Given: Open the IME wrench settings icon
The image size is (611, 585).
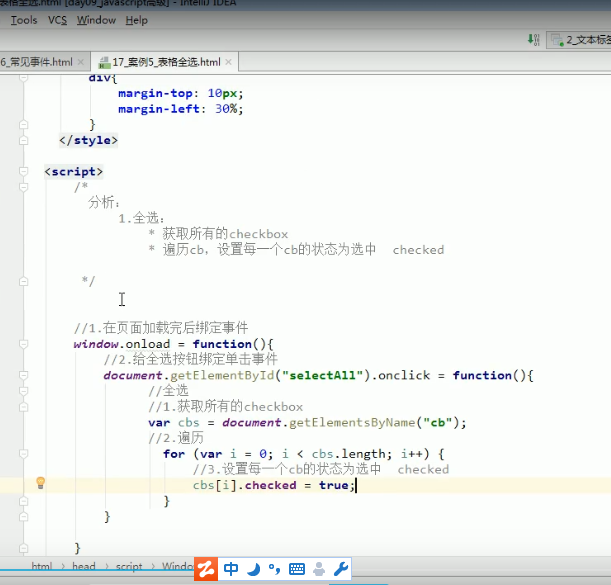Looking at the screenshot, I should [x=341, y=569].
